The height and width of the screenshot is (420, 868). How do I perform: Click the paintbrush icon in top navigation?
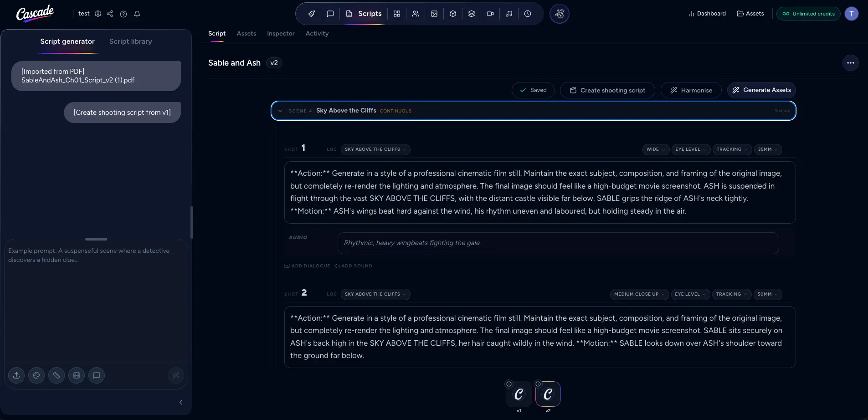312,14
